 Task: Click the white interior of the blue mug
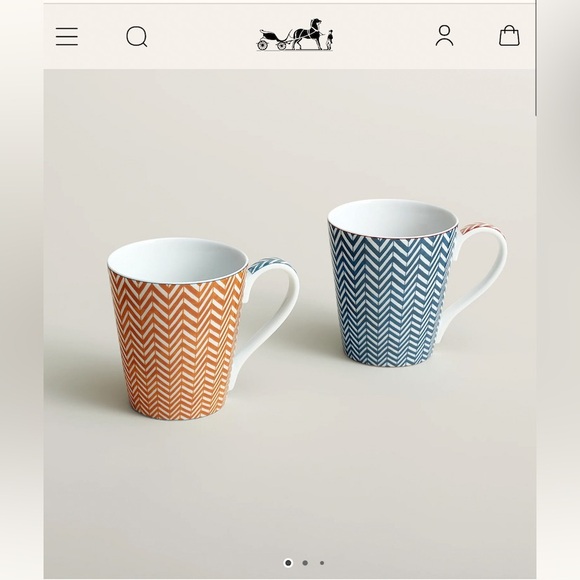tap(393, 219)
